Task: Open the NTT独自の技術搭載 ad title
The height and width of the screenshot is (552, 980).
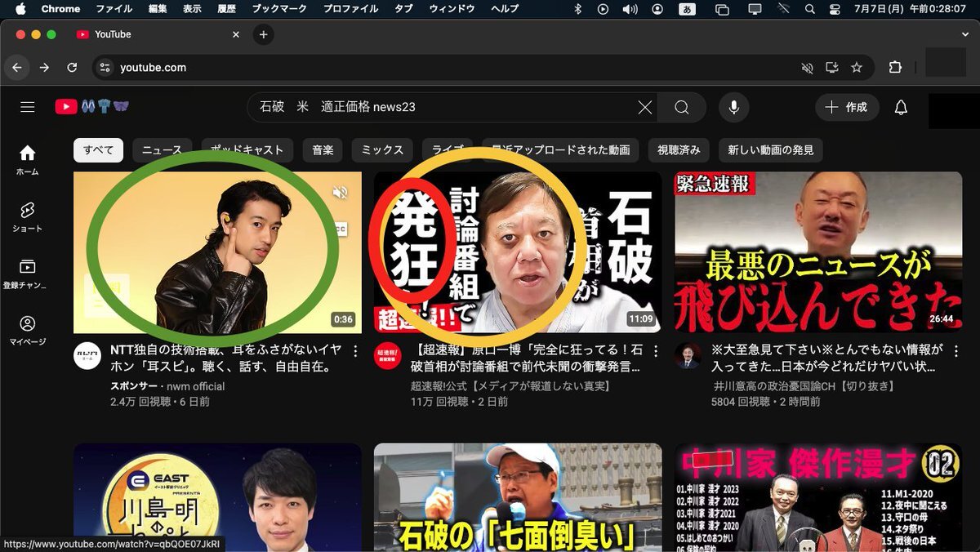Action: tap(226, 359)
